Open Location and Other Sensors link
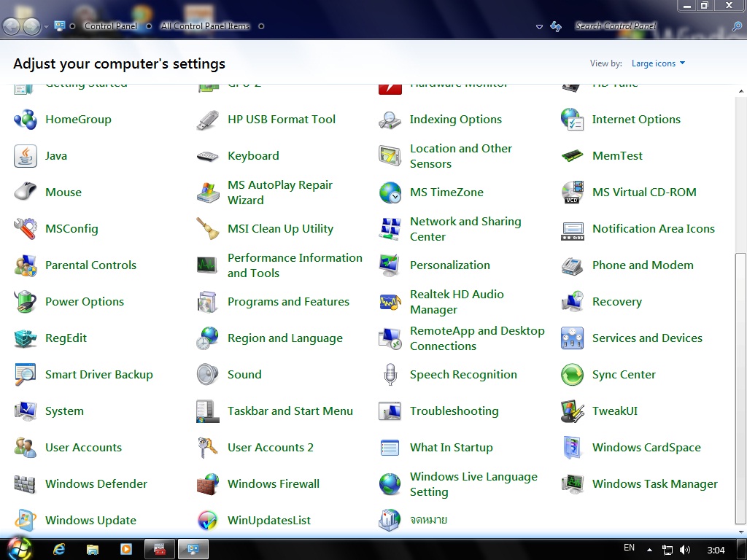This screenshot has width=747, height=560. coord(461,156)
